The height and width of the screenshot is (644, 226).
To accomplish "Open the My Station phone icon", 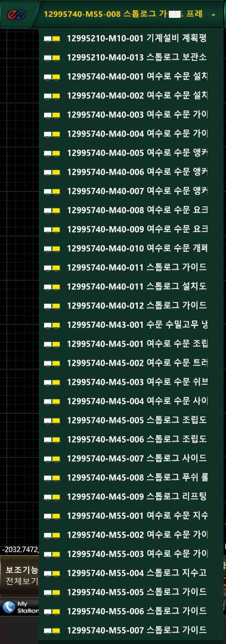I will click(8, 607).
